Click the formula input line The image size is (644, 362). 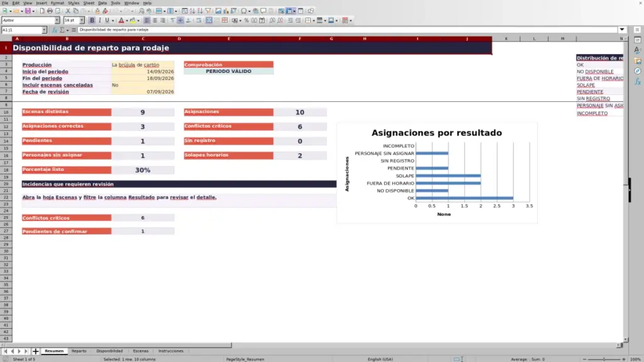[x=347, y=30]
